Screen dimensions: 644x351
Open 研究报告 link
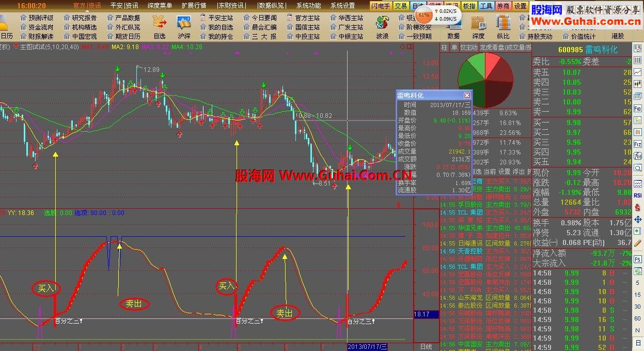coord(80,18)
